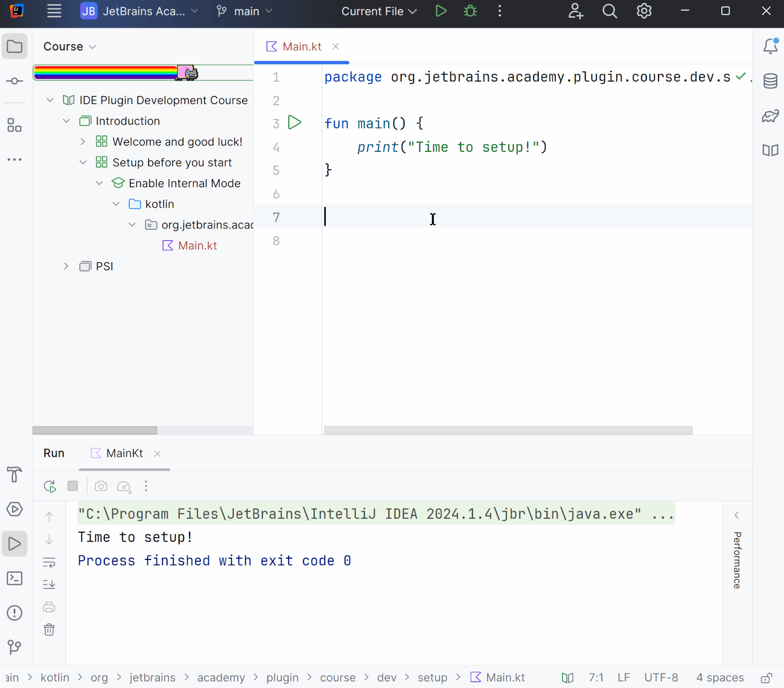Select the MainKt run tab
784x688 pixels.
click(x=124, y=453)
